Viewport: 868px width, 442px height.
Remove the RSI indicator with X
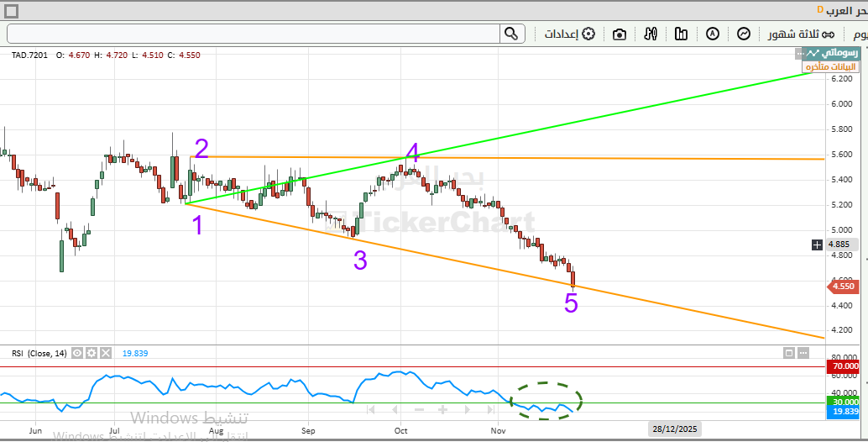pyautogui.click(x=106, y=354)
